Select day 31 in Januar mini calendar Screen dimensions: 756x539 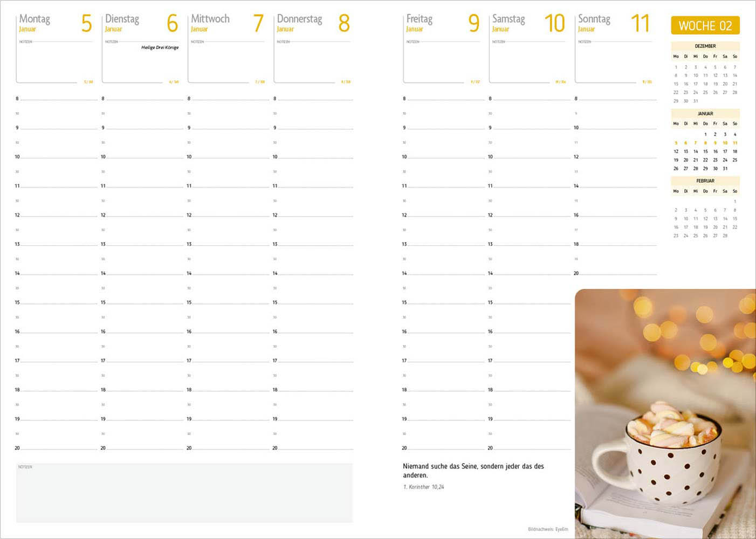pos(725,169)
